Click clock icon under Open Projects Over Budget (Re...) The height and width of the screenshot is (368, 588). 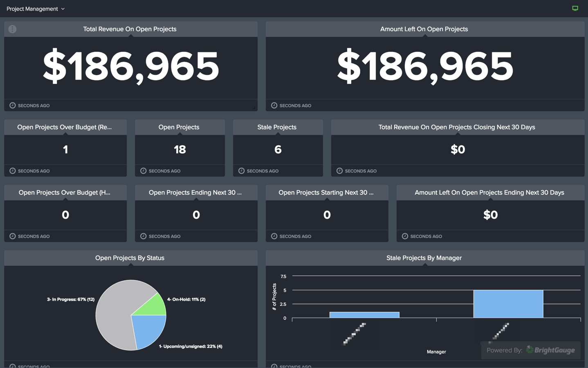(13, 171)
